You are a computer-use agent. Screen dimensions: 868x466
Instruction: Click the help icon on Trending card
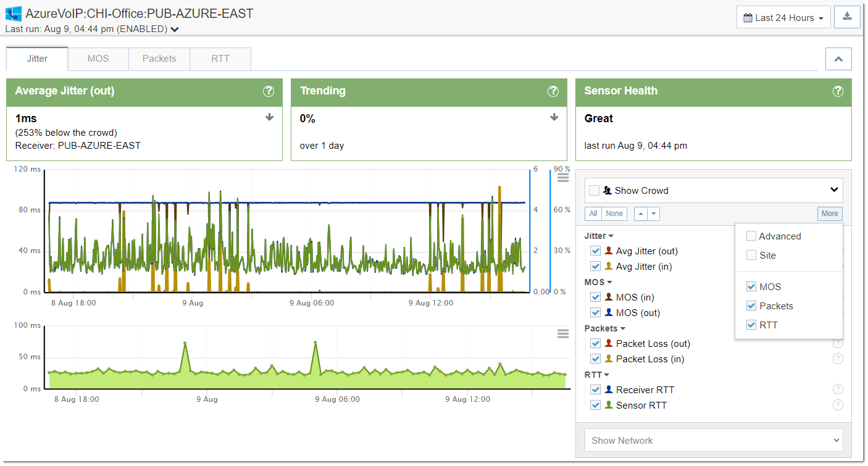[553, 91]
